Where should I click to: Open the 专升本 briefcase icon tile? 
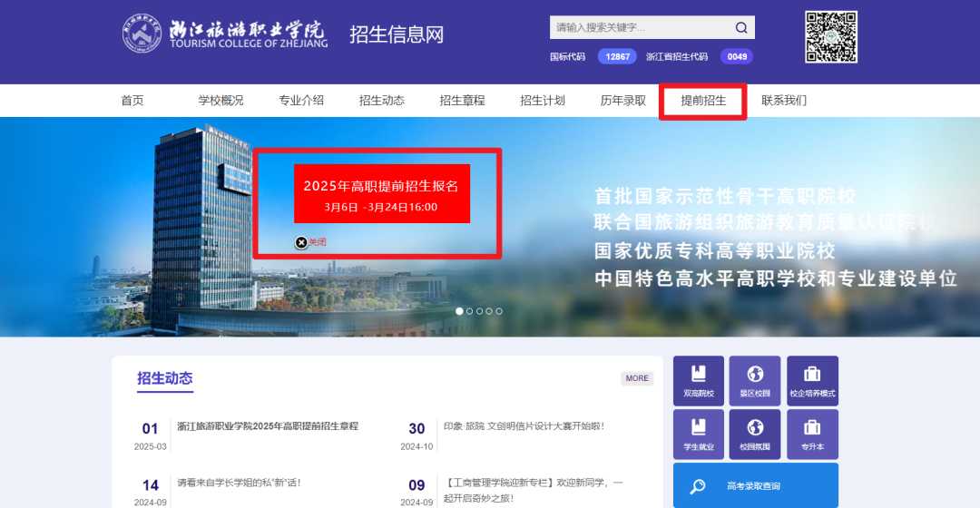pyautogui.click(x=812, y=434)
